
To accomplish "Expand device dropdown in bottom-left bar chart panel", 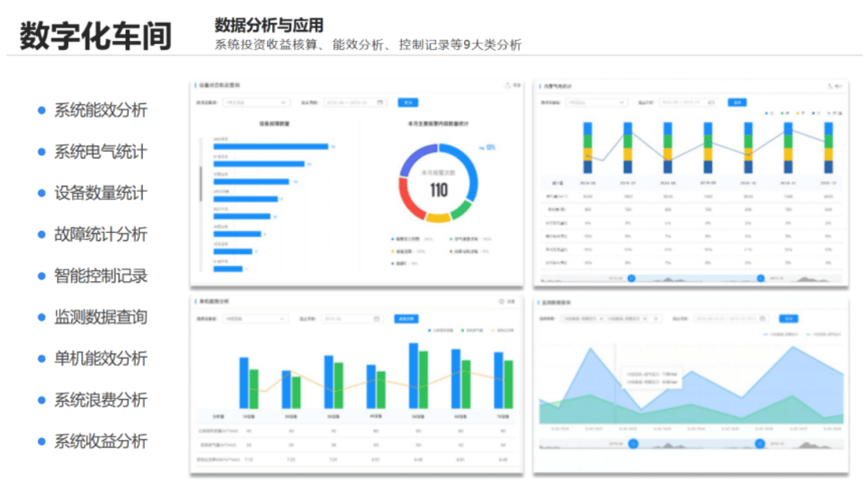I will click(281, 319).
